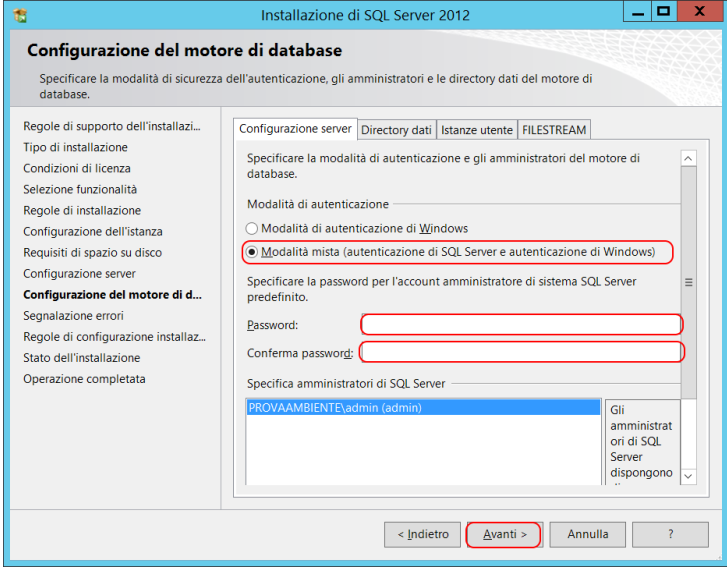Click the Regole di configurazione installaz... step

[x=115, y=337]
